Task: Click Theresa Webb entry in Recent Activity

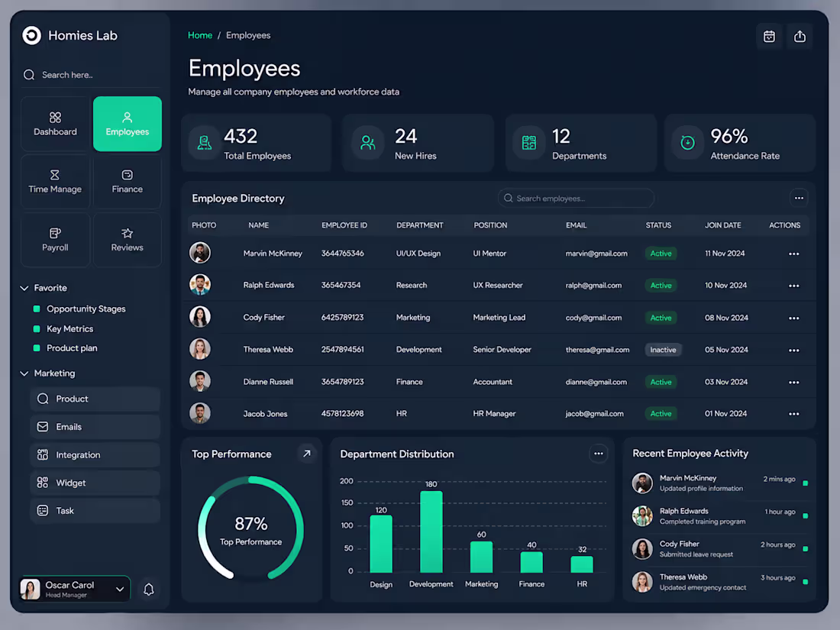Action: [719, 582]
